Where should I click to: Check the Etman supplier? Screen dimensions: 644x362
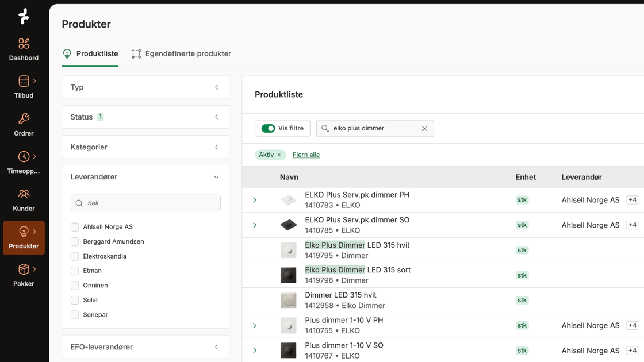pyautogui.click(x=75, y=271)
